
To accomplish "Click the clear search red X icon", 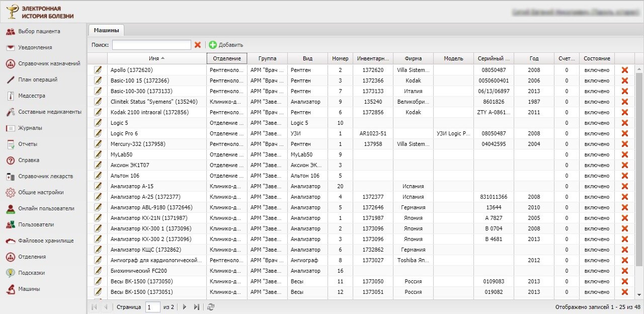I will [198, 45].
